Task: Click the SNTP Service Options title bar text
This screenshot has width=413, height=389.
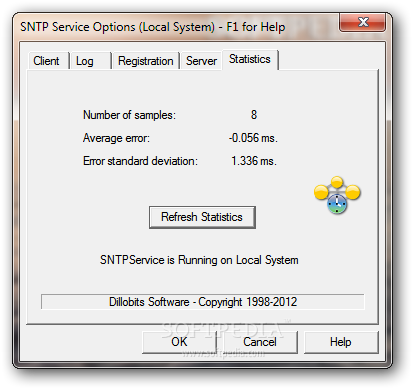Action: [x=153, y=27]
